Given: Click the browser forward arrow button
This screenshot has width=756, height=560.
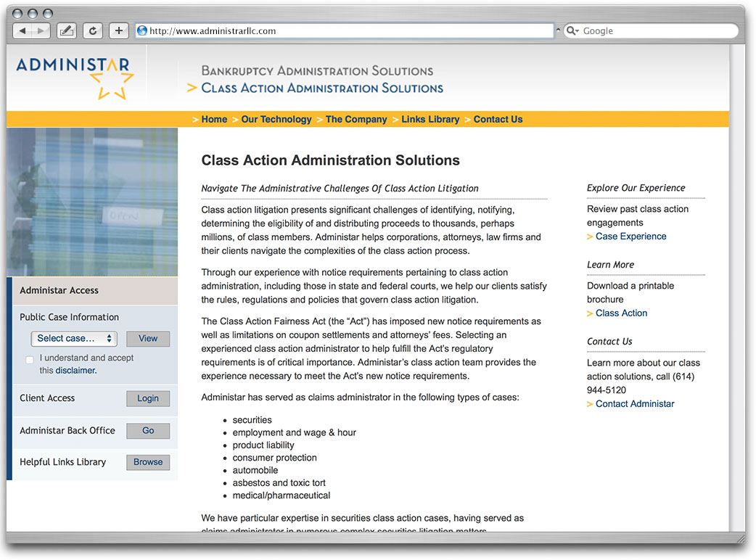Looking at the screenshot, I should 41,31.
